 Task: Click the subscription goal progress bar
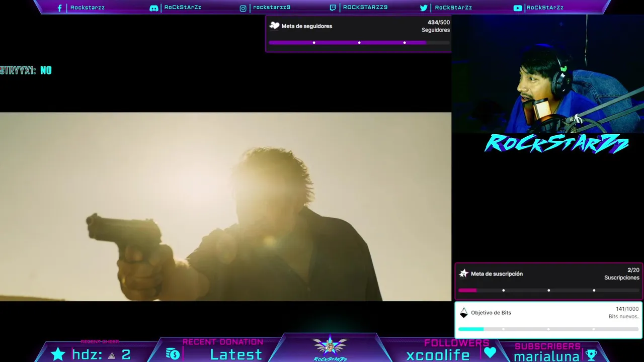point(549,290)
